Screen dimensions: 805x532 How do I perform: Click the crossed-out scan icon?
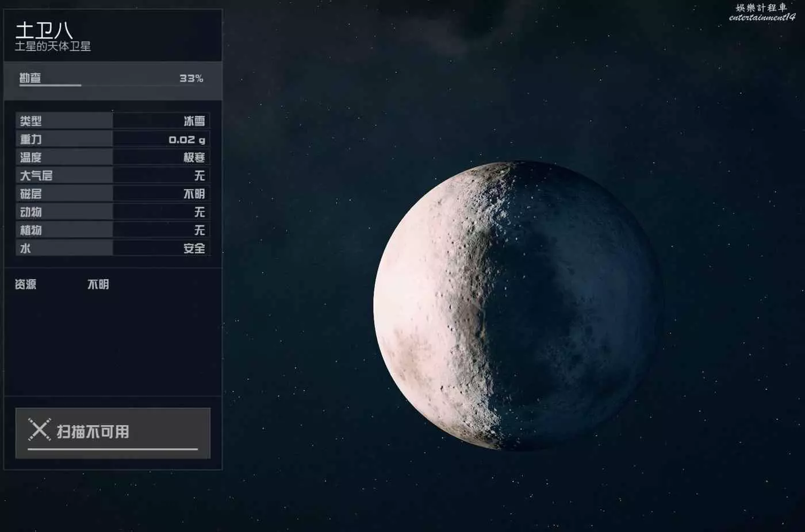[39, 430]
